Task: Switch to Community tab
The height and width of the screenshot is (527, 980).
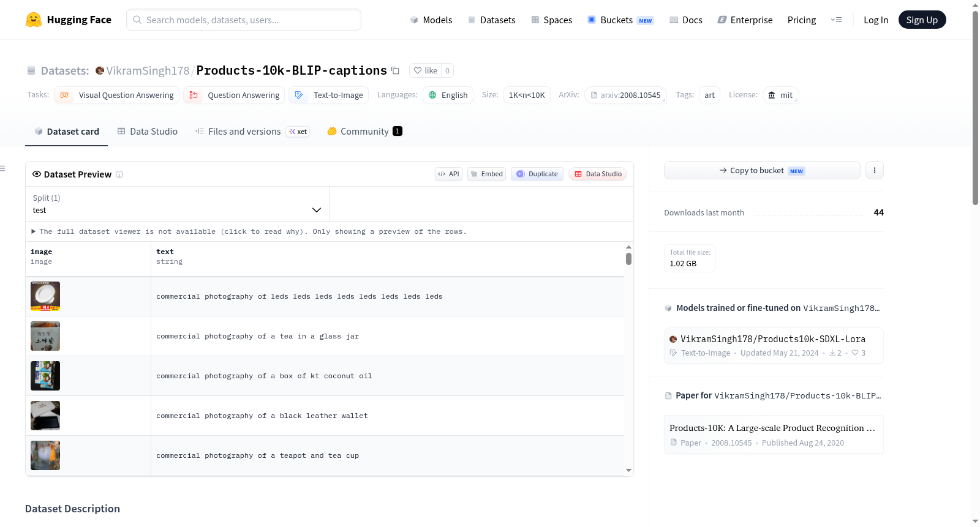Action: [364, 131]
